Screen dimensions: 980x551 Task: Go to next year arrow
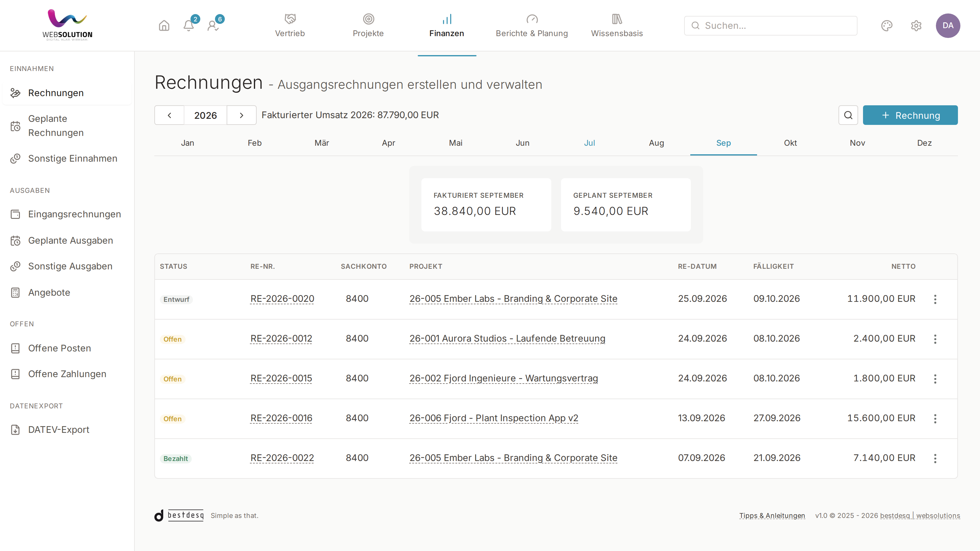point(242,115)
